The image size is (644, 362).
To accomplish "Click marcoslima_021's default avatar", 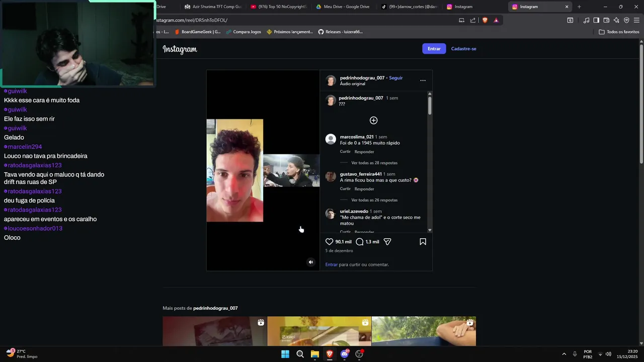I will point(331,139).
